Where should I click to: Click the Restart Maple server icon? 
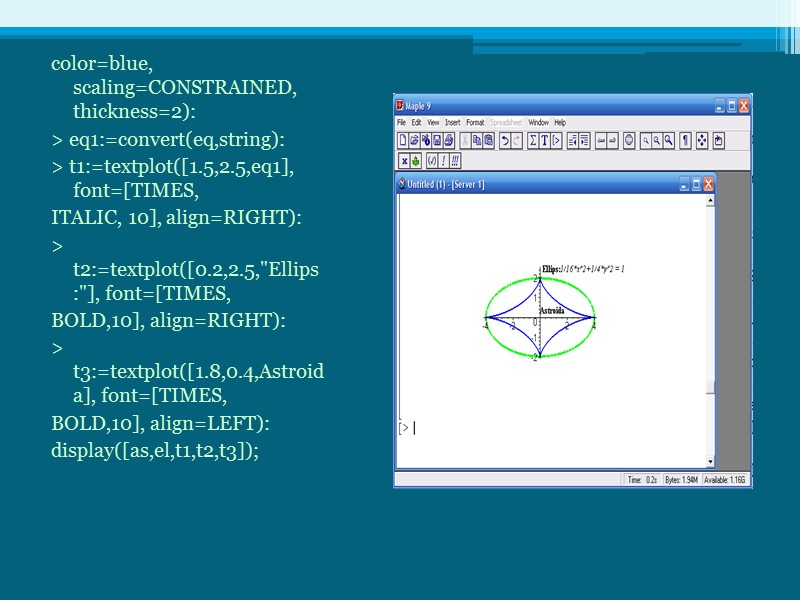(x=719, y=140)
